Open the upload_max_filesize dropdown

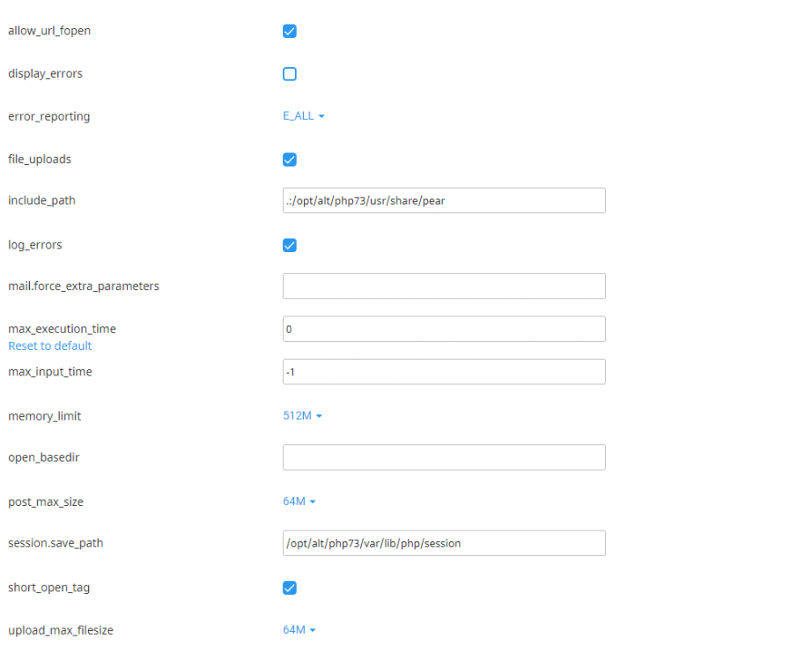pos(299,629)
